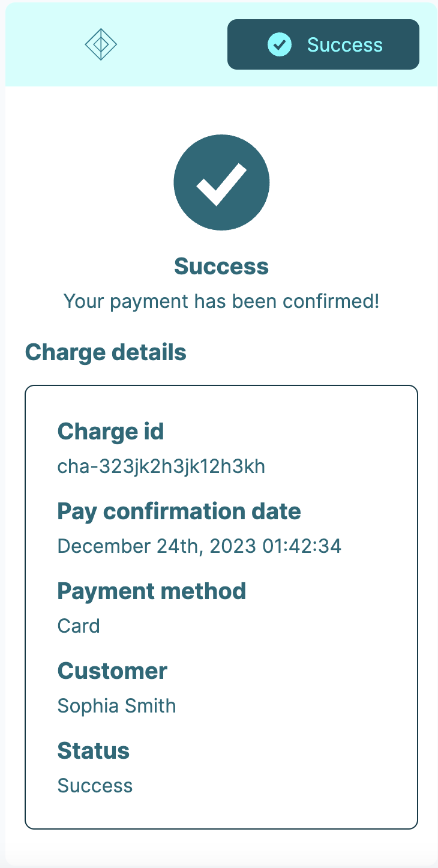The width and height of the screenshot is (438, 868).
Task: Click the large circular success checkmark
Action: coord(221,182)
